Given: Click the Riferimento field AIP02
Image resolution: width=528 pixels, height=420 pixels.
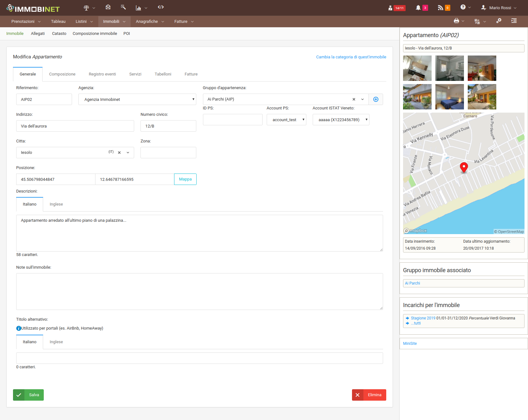Looking at the screenshot, I should (x=44, y=99).
